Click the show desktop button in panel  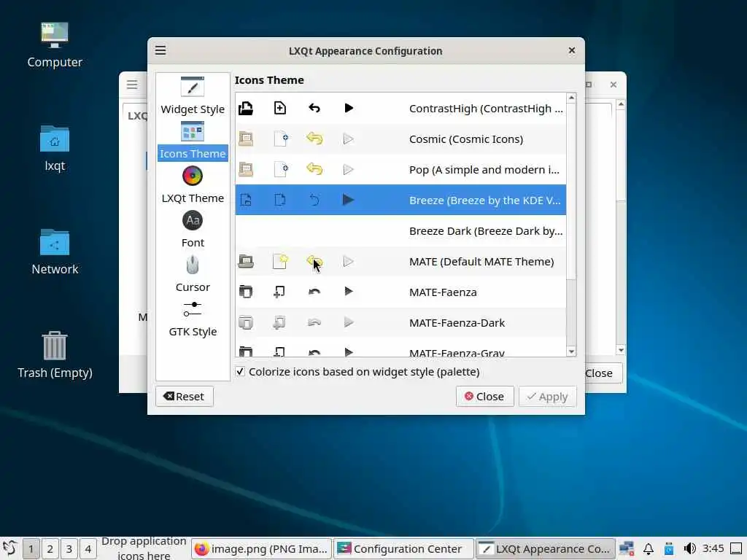736,548
